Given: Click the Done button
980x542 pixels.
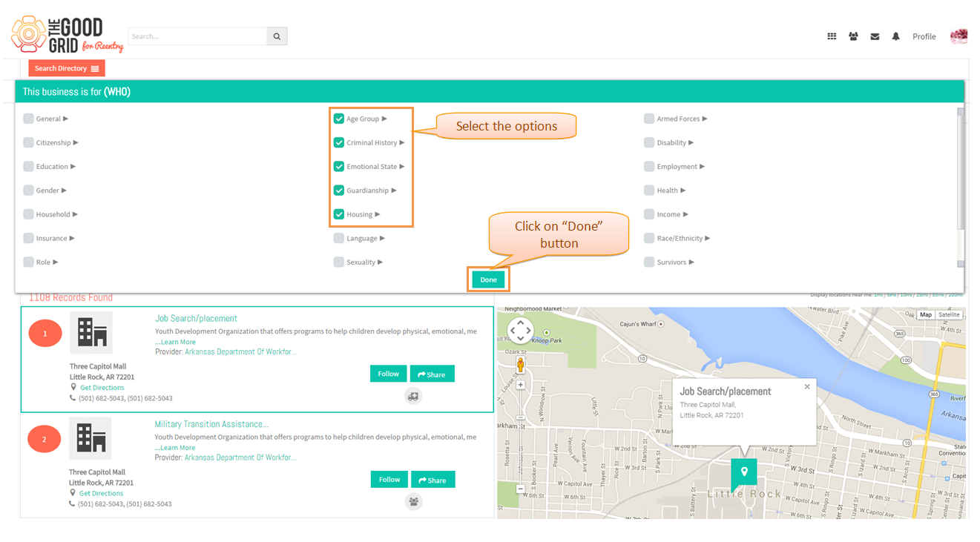Looking at the screenshot, I should point(488,280).
